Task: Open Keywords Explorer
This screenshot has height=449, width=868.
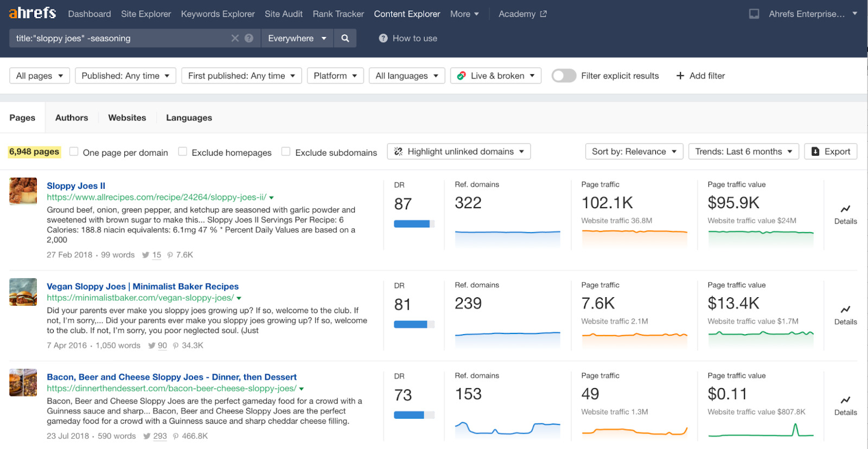Action: pyautogui.click(x=218, y=14)
